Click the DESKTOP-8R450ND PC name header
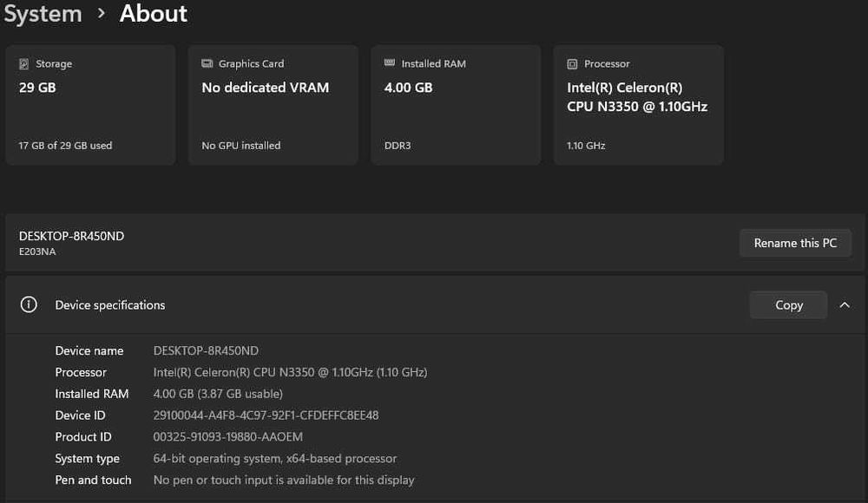The width and height of the screenshot is (868, 503). (71, 236)
